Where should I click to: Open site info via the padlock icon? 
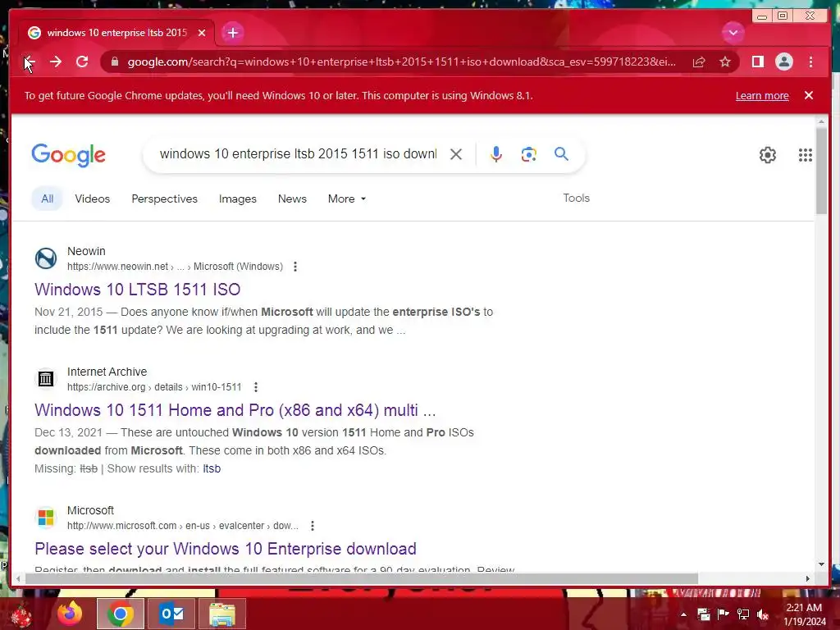pyautogui.click(x=114, y=62)
